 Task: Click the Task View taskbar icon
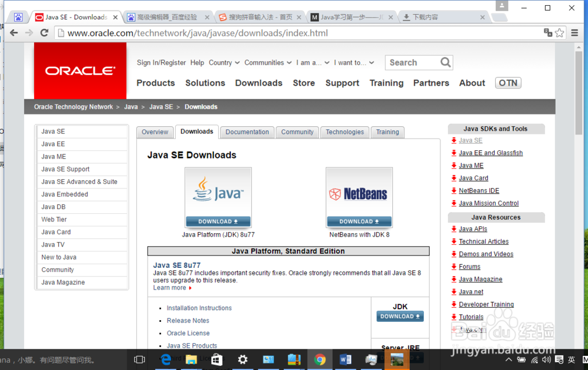139,359
